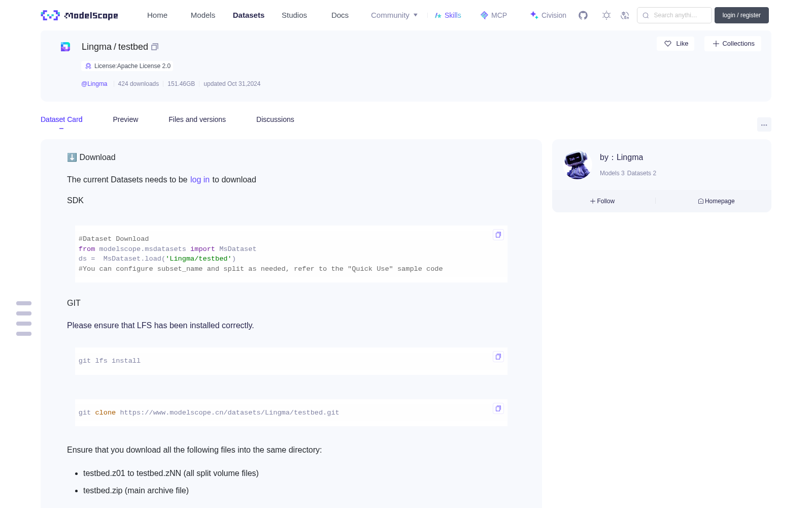Switch to Files and versions tab

(x=197, y=119)
